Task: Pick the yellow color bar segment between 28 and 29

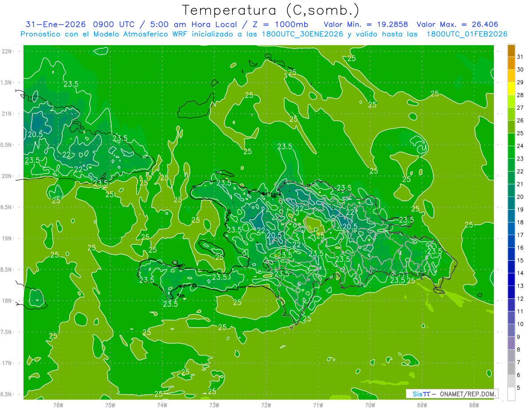Action: [x=511, y=89]
